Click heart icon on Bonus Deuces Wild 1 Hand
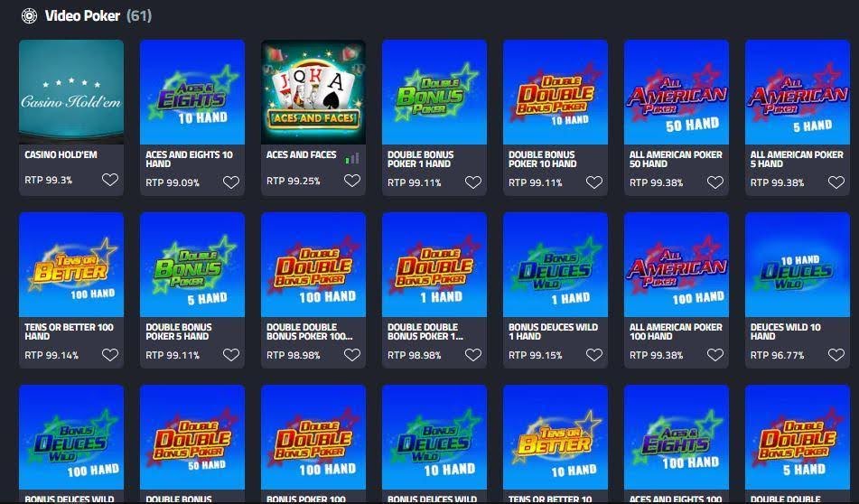The image size is (859, 504). (594, 355)
